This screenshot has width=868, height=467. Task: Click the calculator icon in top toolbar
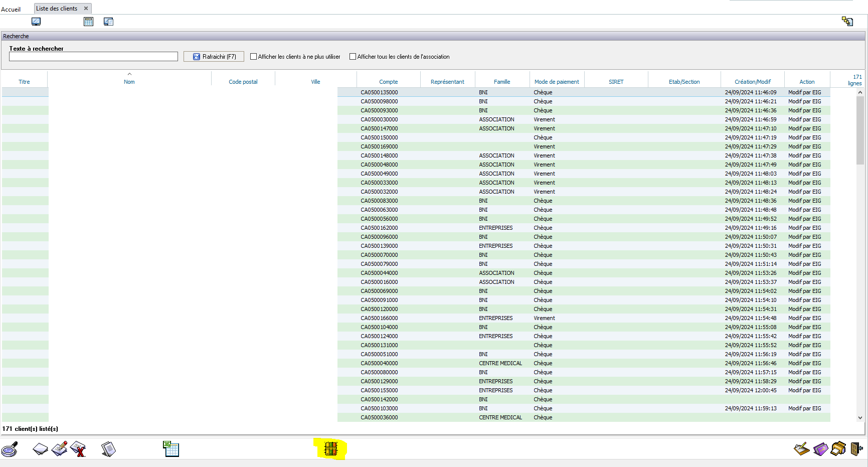point(88,22)
